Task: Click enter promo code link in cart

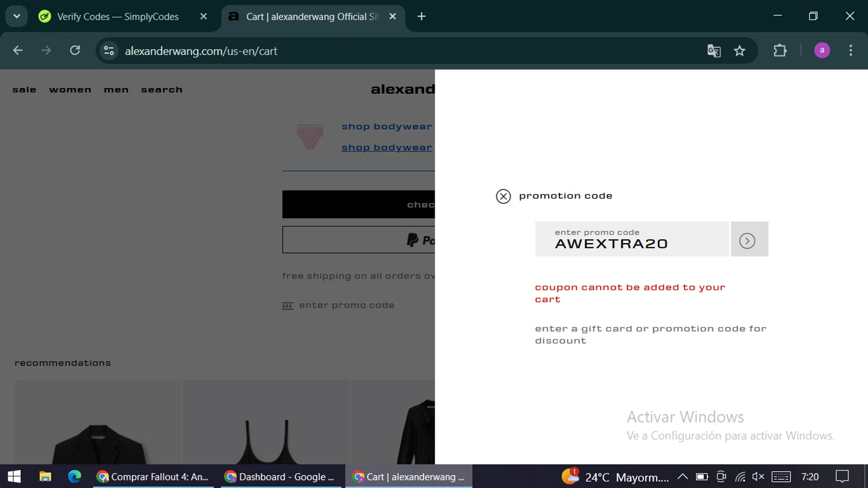Action: point(339,306)
